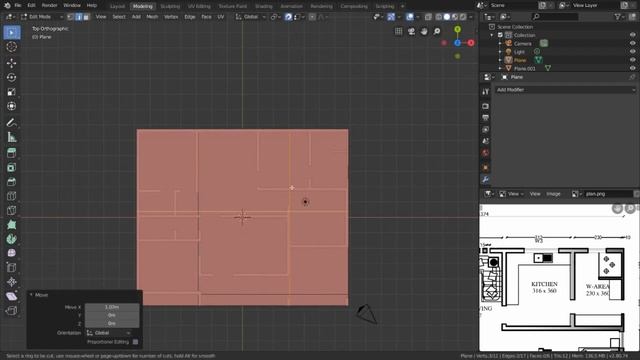The image size is (640, 360).
Task: Open the Vertex menu in viewport header
Action: 171,17
